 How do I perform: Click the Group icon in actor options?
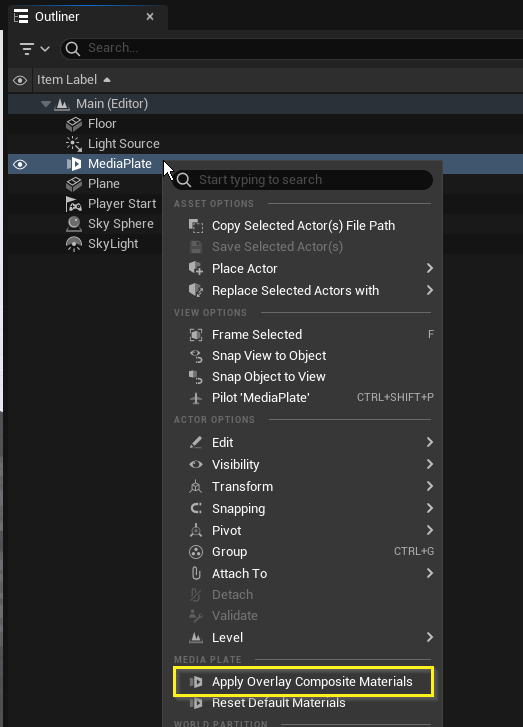[196, 552]
